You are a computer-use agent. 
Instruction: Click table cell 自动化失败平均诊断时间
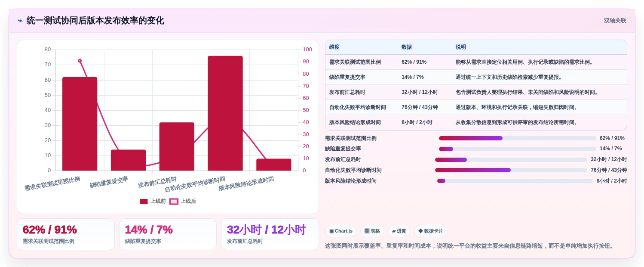tap(358, 107)
